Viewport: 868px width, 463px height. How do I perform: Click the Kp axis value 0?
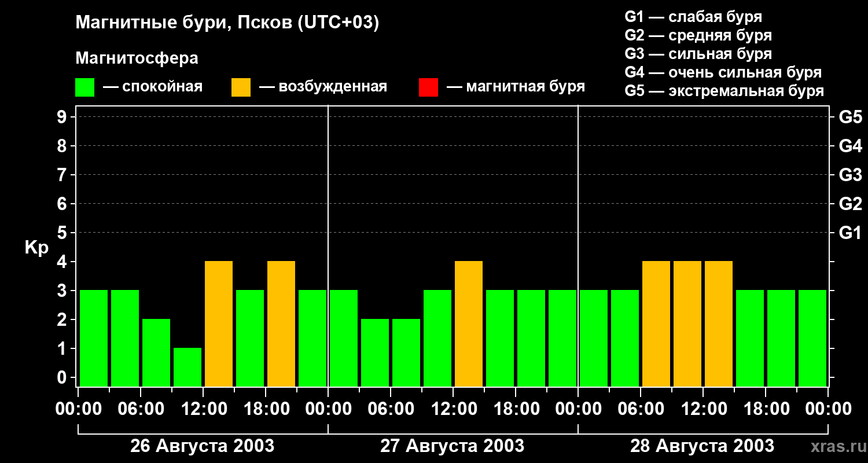(63, 378)
